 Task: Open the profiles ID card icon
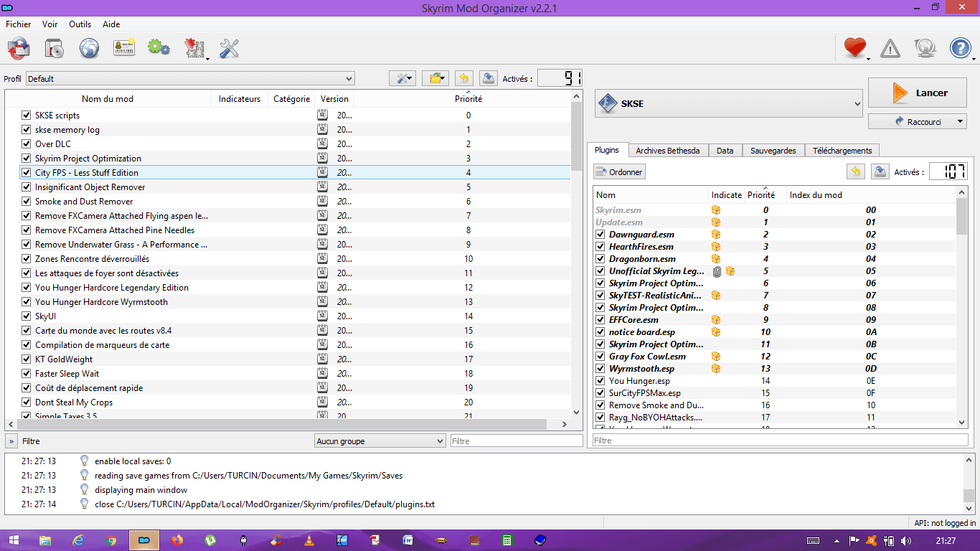(x=124, y=48)
